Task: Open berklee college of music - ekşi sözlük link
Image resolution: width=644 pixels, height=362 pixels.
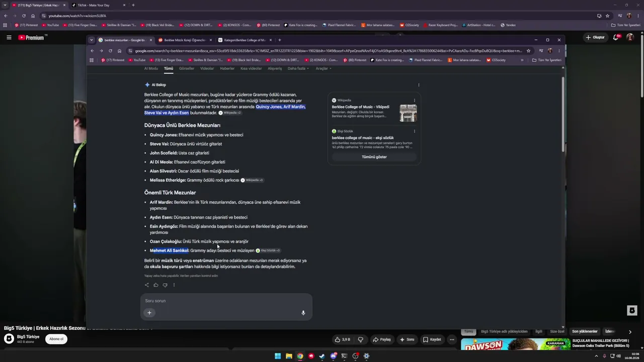Action: [x=363, y=138]
